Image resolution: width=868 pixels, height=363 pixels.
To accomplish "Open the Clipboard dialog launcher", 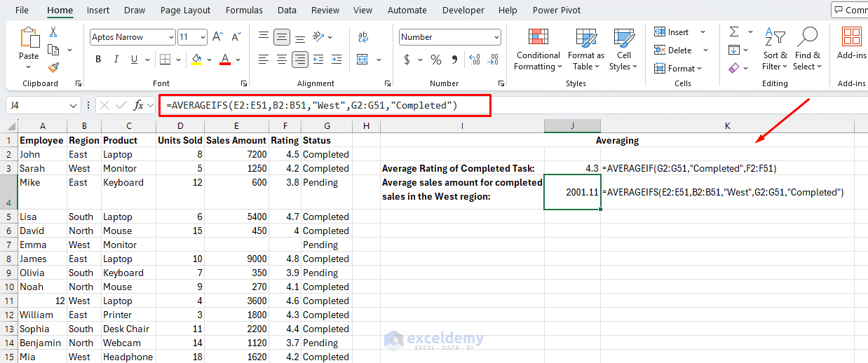I will (x=79, y=83).
